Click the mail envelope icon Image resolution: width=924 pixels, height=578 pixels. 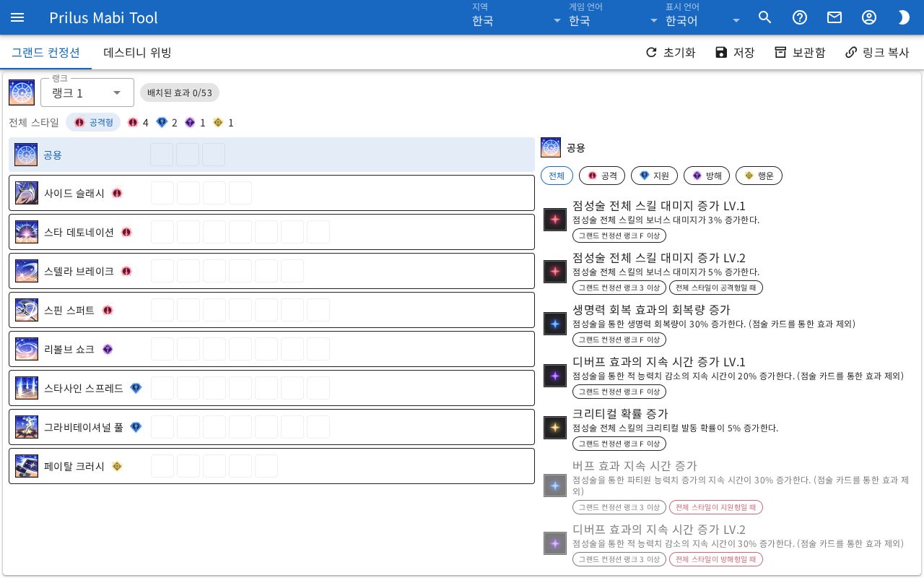click(x=834, y=17)
